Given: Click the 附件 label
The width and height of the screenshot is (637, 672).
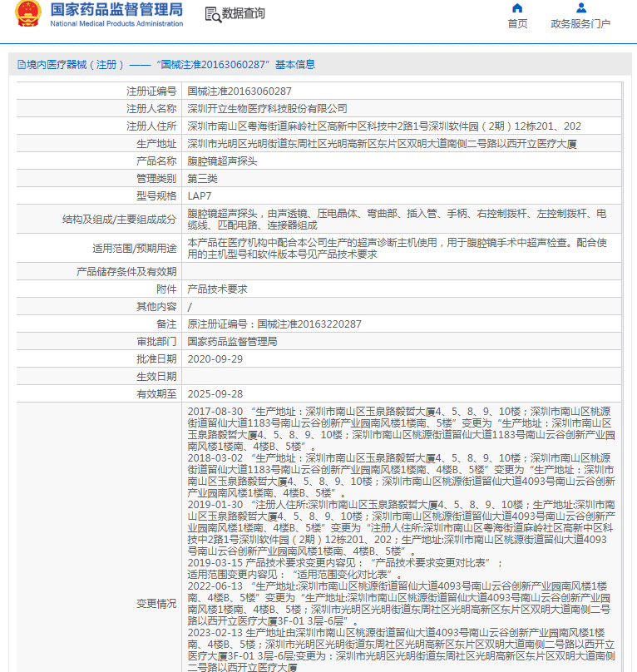Looking at the screenshot, I should point(166,289).
